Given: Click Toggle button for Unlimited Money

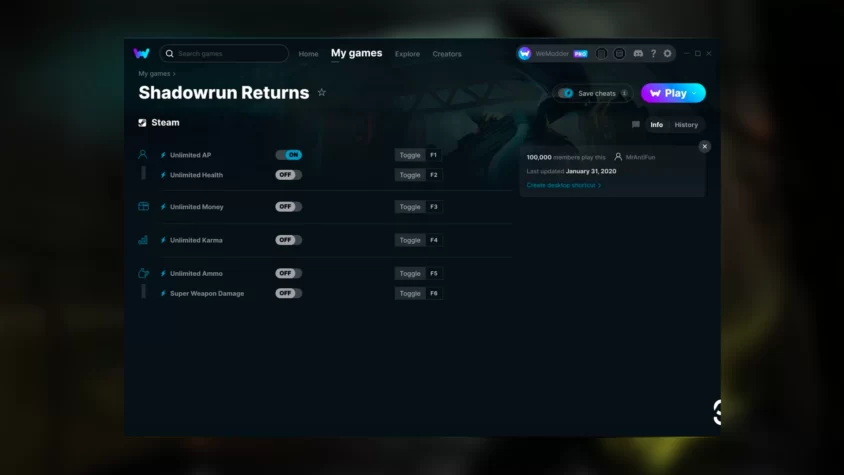Looking at the screenshot, I should 410,207.
